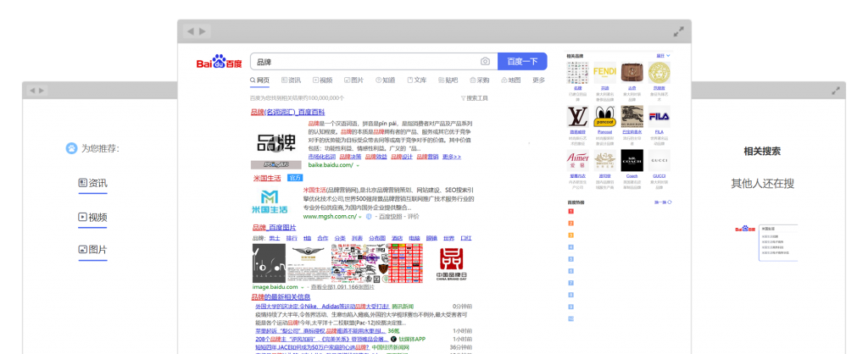
Task: Open the Nike, Adidas news headline link
Action: [x=322, y=307]
